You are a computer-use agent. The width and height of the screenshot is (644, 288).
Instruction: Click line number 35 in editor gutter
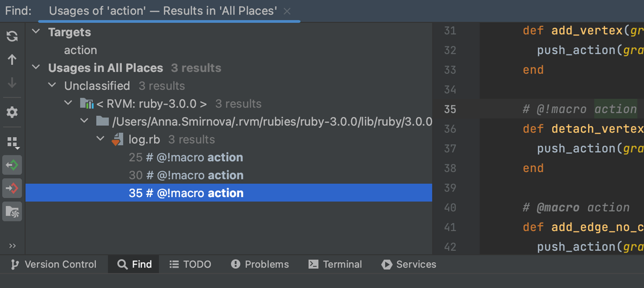450,109
